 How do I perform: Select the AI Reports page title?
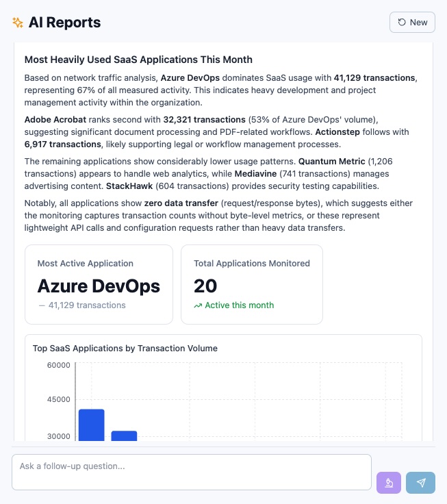(x=64, y=23)
